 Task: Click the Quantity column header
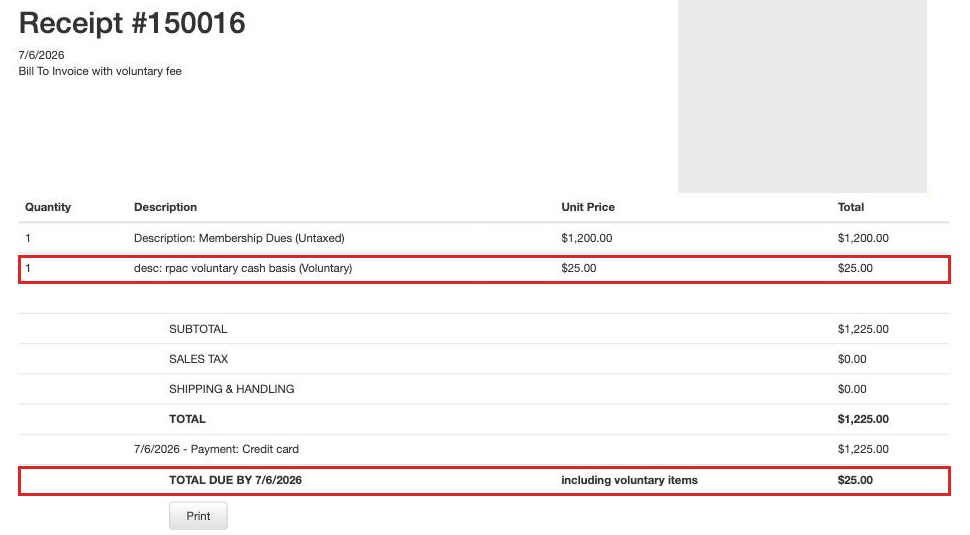(48, 207)
